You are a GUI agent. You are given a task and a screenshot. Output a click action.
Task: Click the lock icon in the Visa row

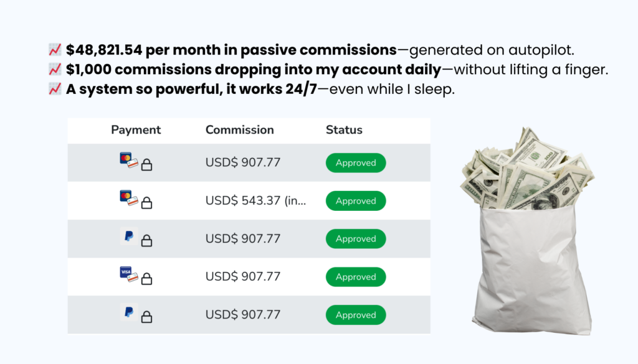(147, 279)
